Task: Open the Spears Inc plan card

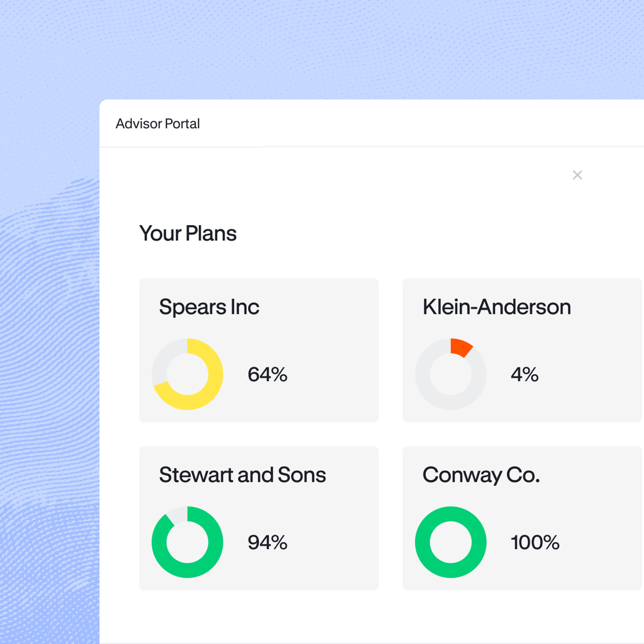Action: pos(259,350)
